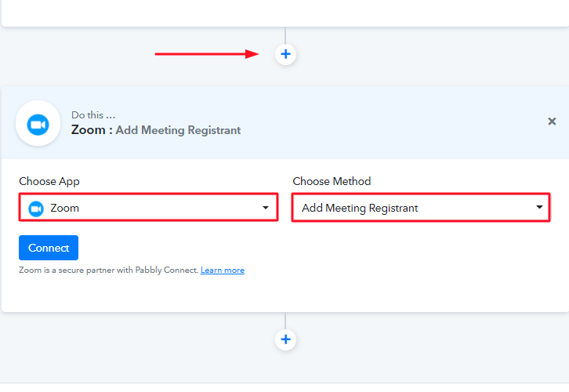Click the plus button below the Zoom step
Viewport: 569px width, 392px height.
pos(285,339)
